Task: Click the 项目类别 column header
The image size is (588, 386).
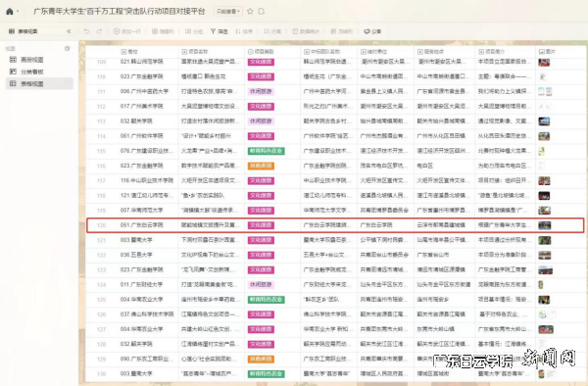Action: tap(261, 52)
